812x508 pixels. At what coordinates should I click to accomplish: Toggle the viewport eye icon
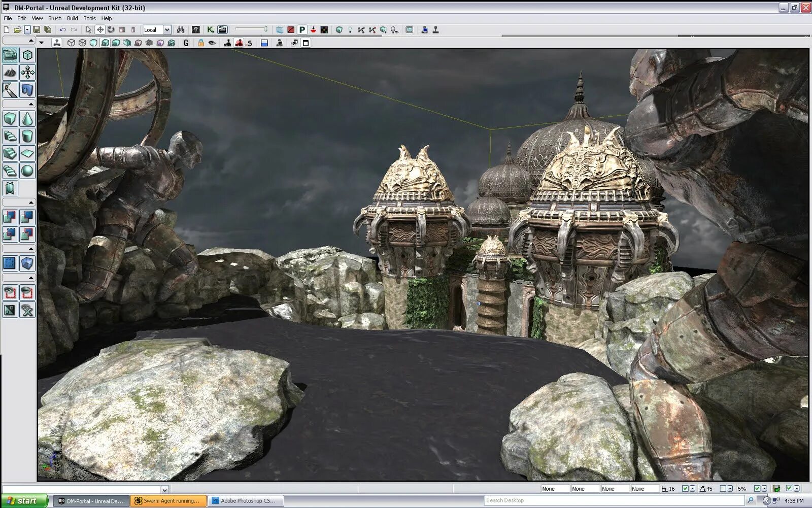point(212,43)
